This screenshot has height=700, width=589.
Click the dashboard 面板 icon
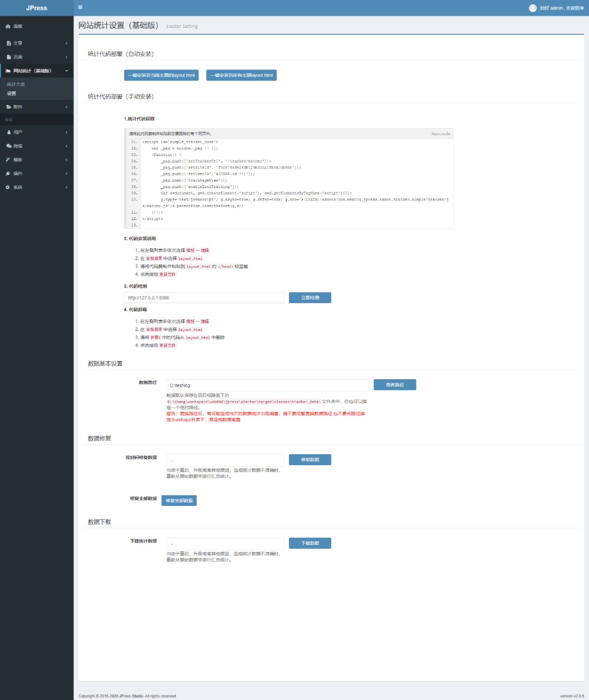[x=8, y=26]
